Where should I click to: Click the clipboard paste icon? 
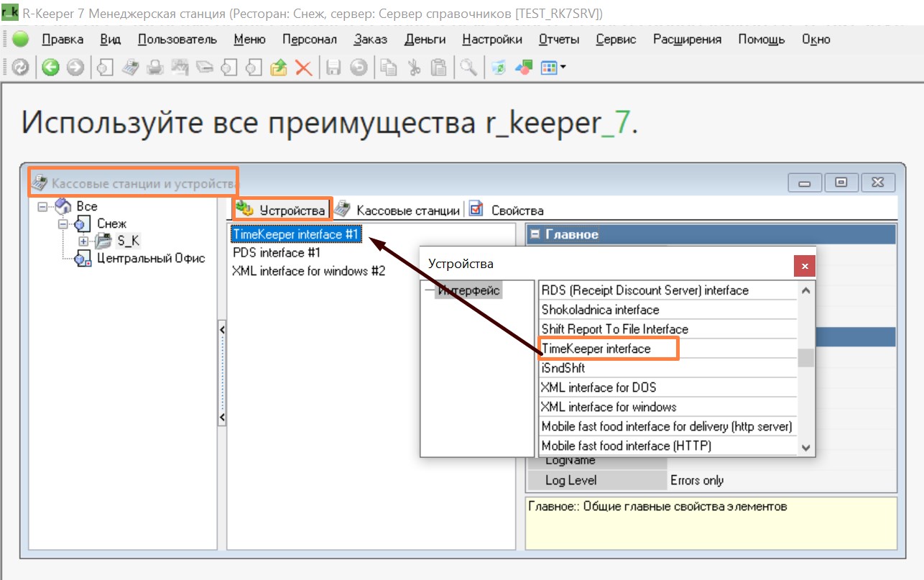[x=438, y=68]
